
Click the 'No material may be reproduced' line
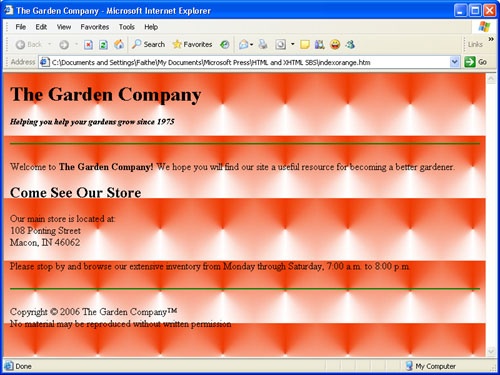click(121, 324)
